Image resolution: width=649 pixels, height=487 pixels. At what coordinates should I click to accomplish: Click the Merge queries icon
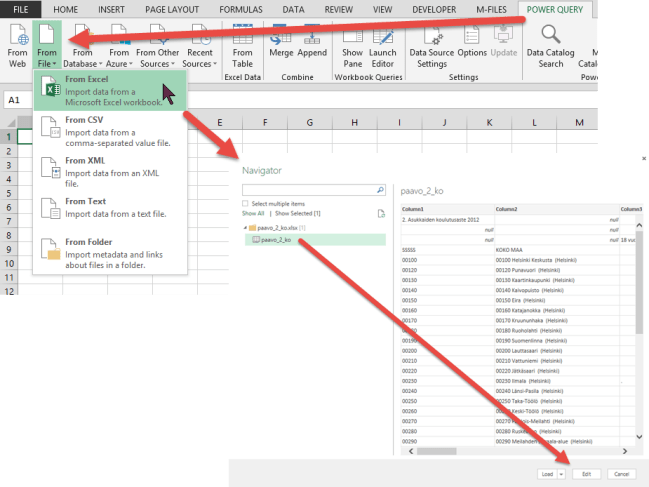coord(281,47)
